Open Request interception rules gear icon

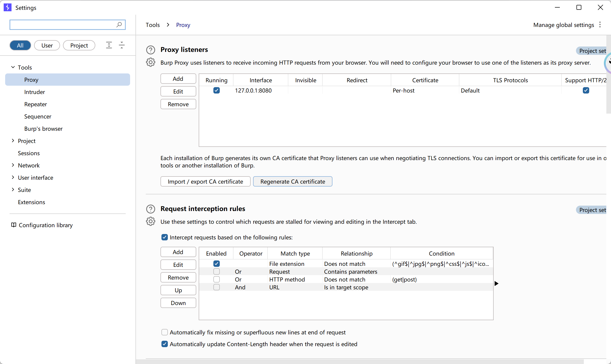point(150,222)
